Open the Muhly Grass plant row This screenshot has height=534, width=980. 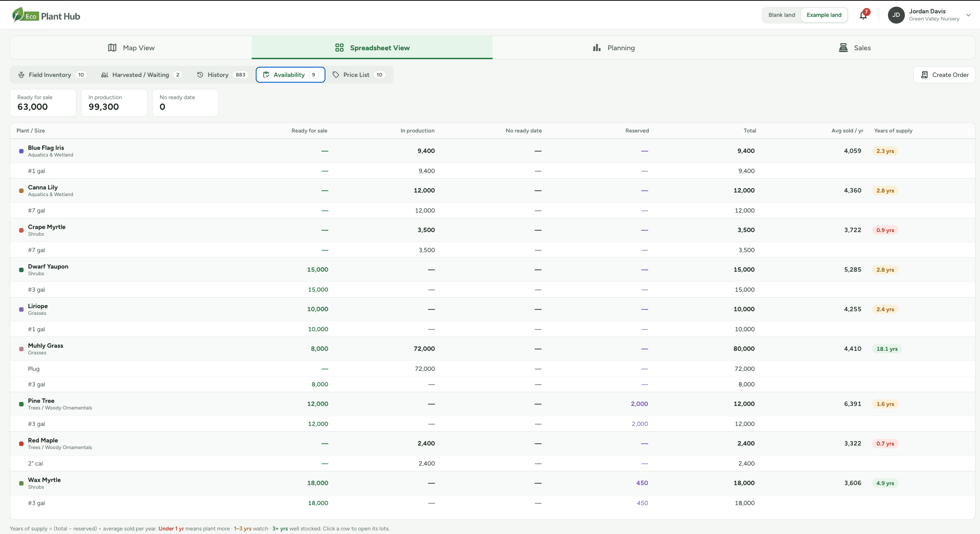click(x=493, y=349)
